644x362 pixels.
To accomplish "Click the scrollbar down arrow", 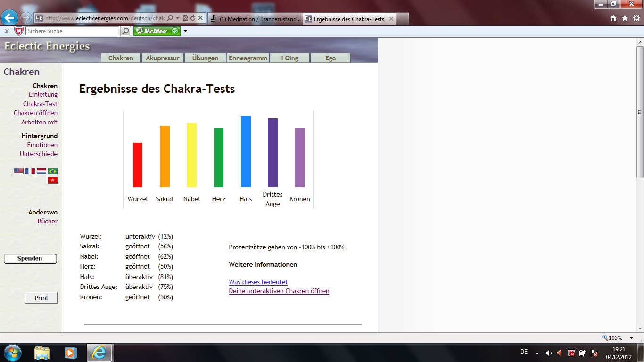I will click(640, 328).
